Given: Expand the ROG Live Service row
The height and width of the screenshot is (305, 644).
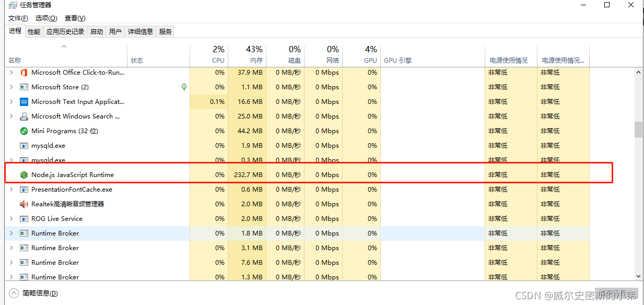Looking at the screenshot, I should coord(11,218).
